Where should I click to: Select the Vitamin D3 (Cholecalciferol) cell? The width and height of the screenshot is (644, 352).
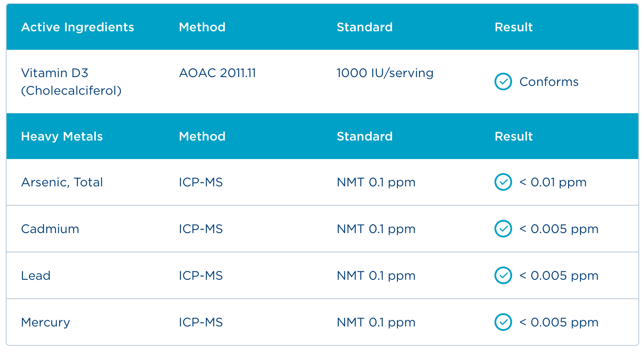pyautogui.click(x=71, y=82)
